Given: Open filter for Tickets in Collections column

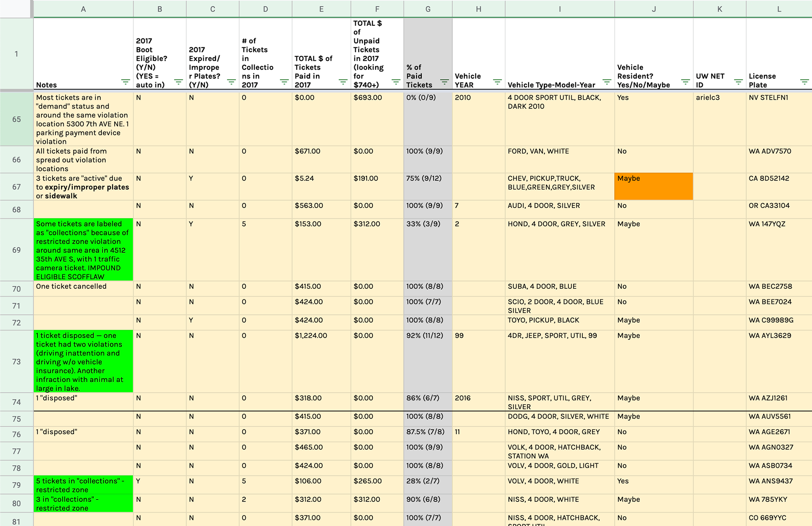Looking at the screenshot, I should [x=284, y=82].
